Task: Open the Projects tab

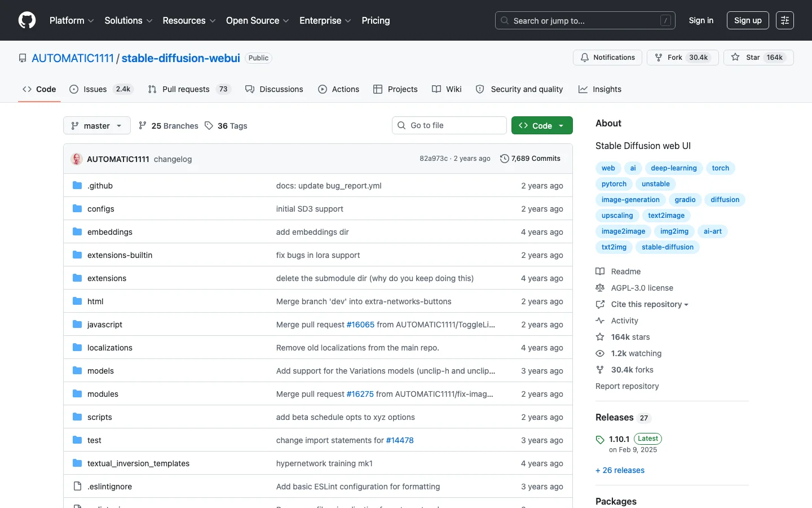Action: pos(395,89)
